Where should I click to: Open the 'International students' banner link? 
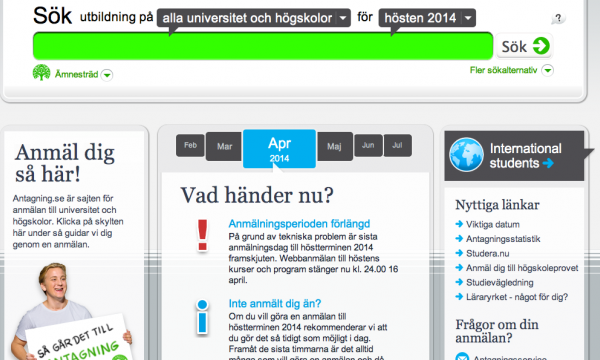[x=514, y=156]
